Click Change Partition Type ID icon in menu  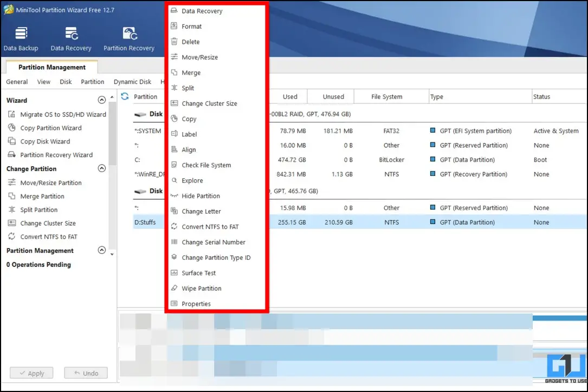point(174,257)
